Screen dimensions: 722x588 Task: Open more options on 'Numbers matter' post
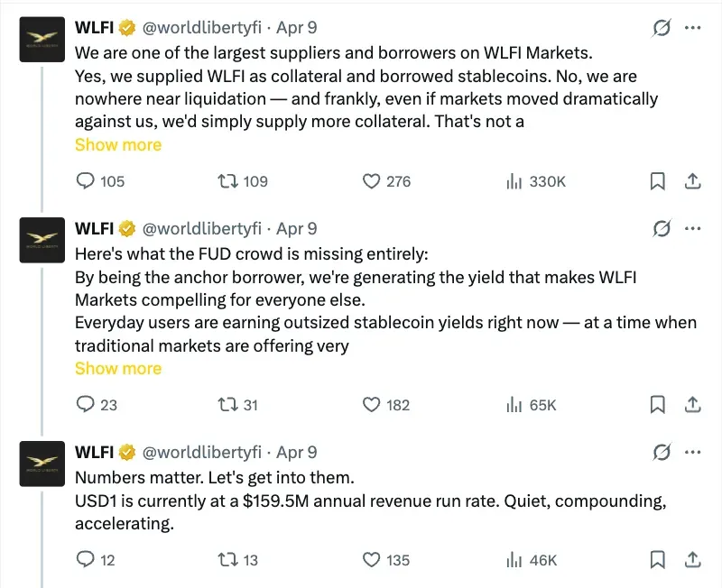tap(693, 452)
